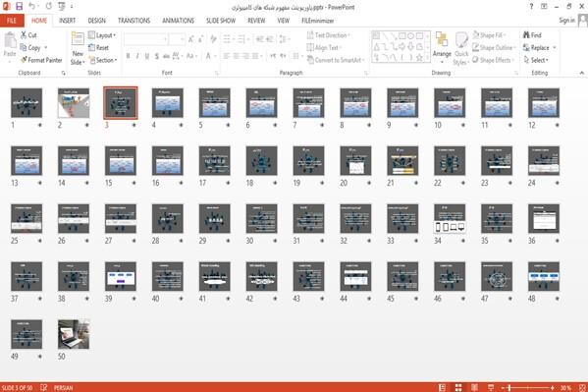The height and width of the screenshot is (392, 588).
Task: Click Ribbon Display Options icon
Action: point(544,6)
